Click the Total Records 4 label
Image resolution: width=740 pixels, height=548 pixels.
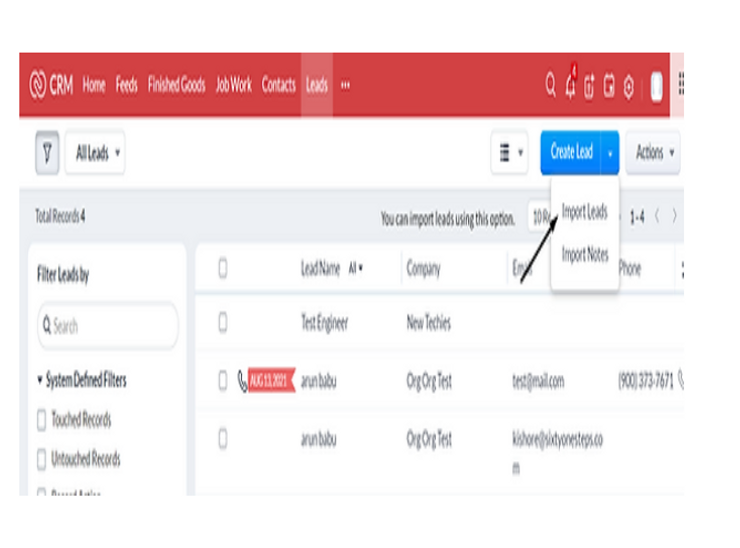coord(60,216)
